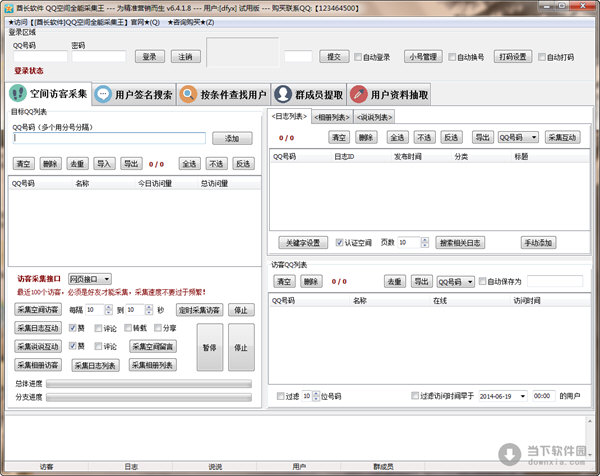Click the 群成员提取 person icon
The width and height of the screenshot is (600, 476).
pos(283,94)
